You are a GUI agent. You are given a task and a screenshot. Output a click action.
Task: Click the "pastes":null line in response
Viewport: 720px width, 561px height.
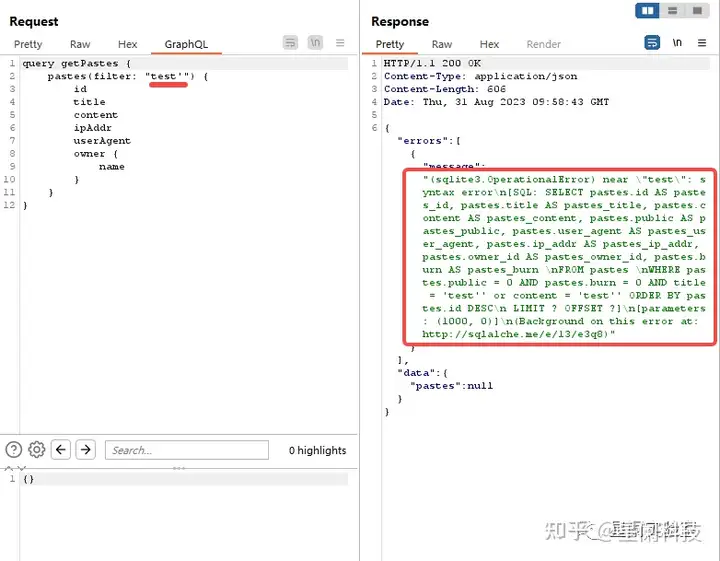click(451, 386)
